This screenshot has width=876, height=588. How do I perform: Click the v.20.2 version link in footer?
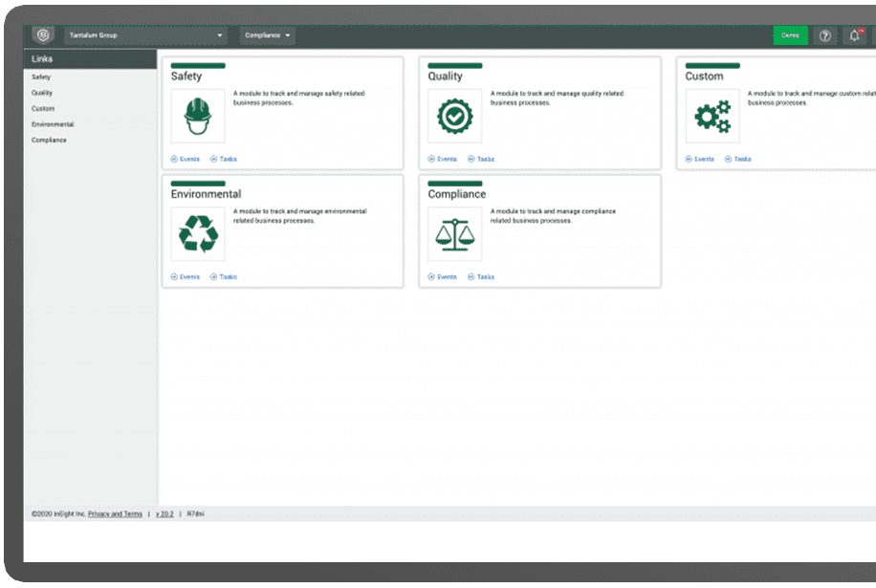[x=164, y=514]
